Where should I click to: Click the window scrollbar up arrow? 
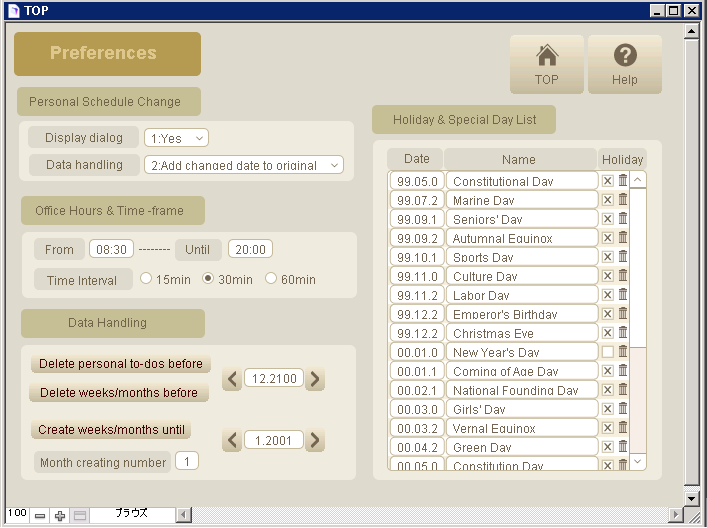coord(691,32)
